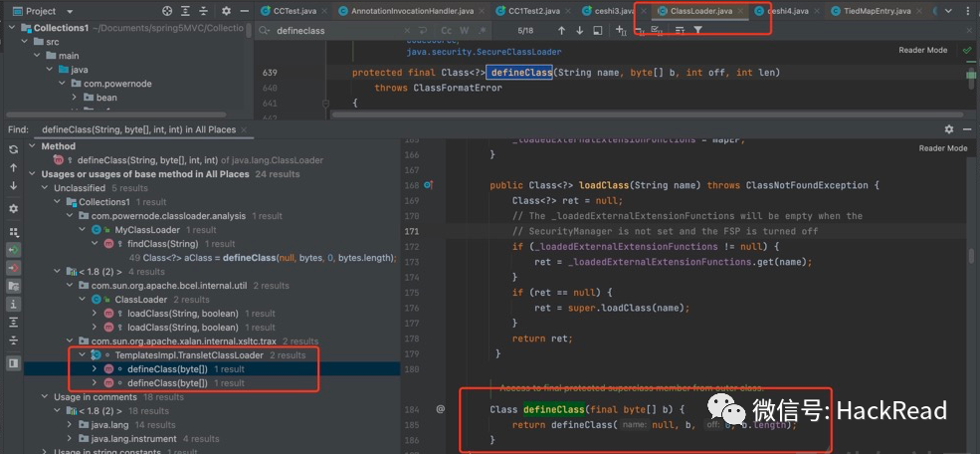Click Expand All in Project panel header
Viewport: 980px width, 454px height.
186,11
